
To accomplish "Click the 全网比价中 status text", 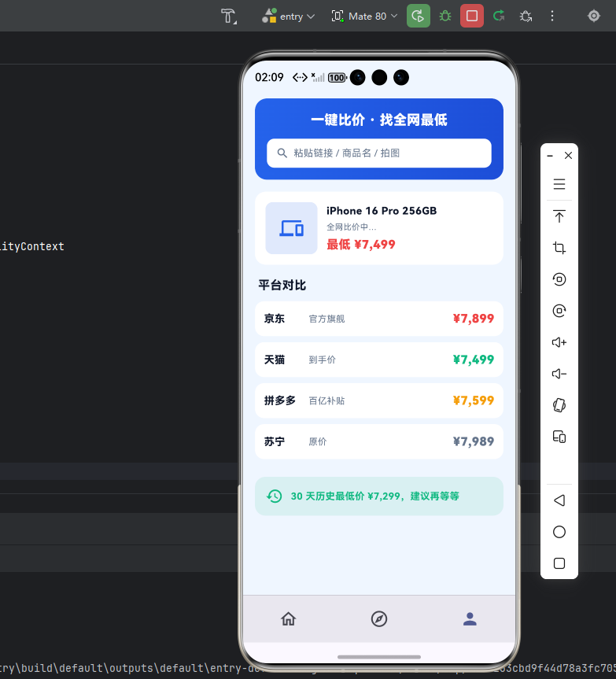I will tap(351, 227).
